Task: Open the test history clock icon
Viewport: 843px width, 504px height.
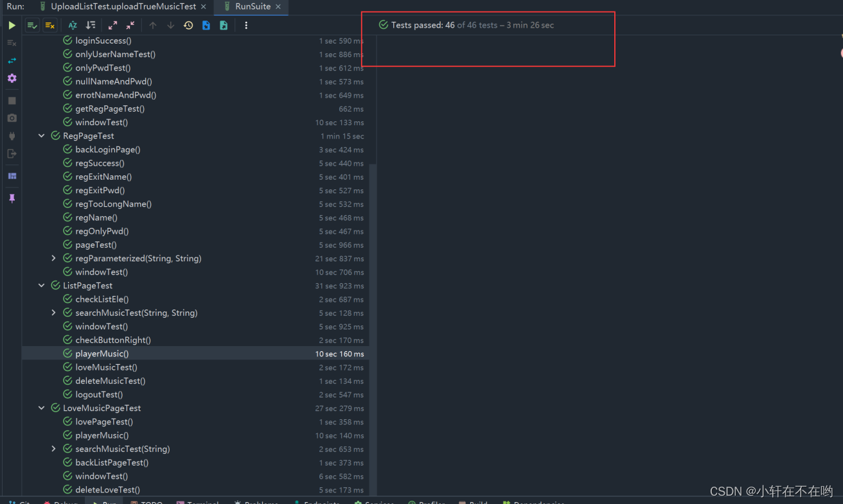Action: tap(188, 25)
